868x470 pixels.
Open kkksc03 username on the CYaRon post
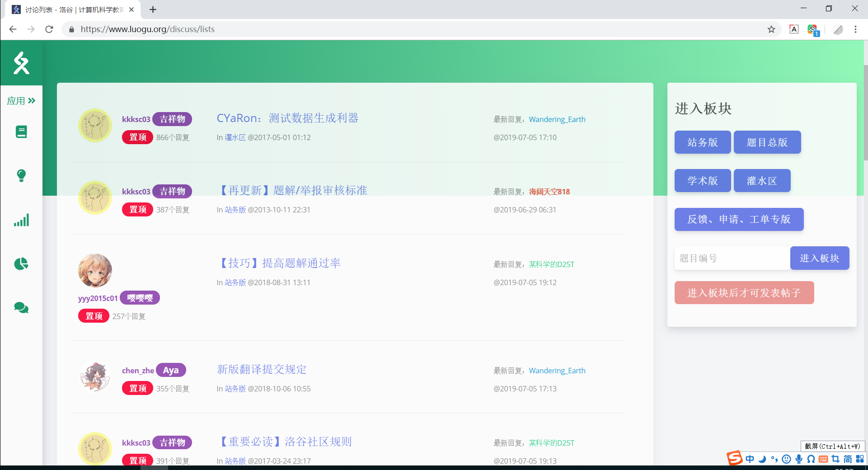136,119
